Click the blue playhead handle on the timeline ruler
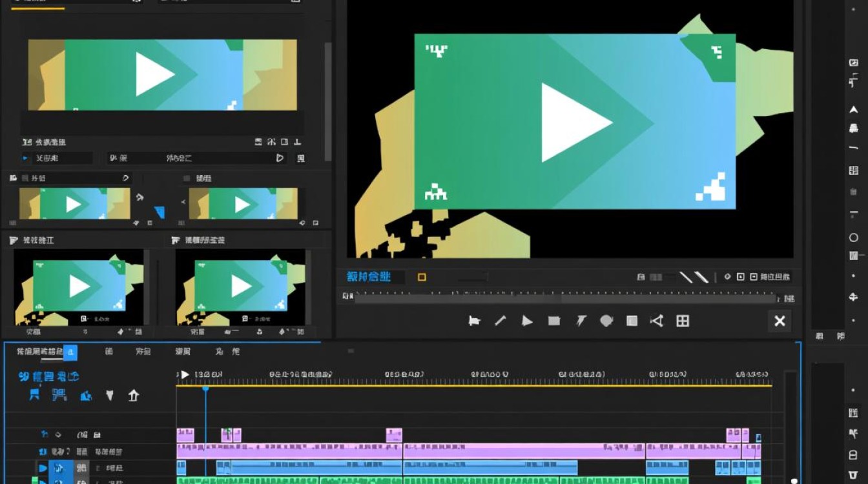Image resolution: width=868 pixels, height=484 pixels. tap(205, 388)
